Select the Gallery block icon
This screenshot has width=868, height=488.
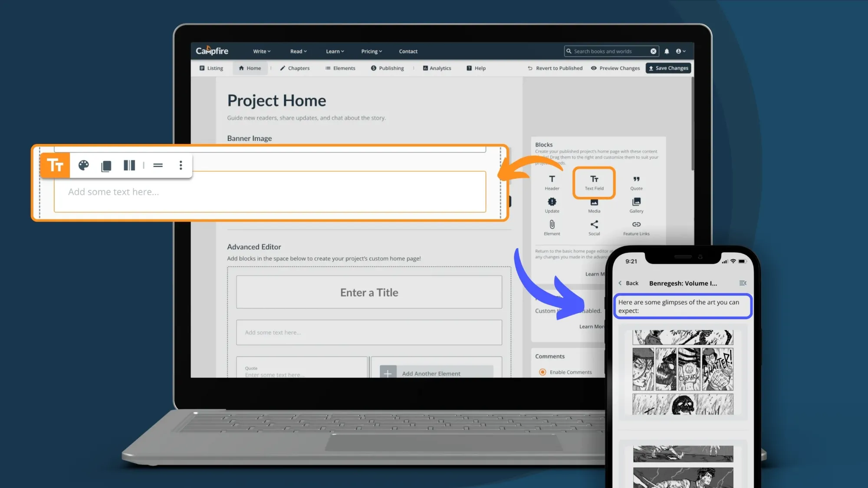[x=636, y=202]
